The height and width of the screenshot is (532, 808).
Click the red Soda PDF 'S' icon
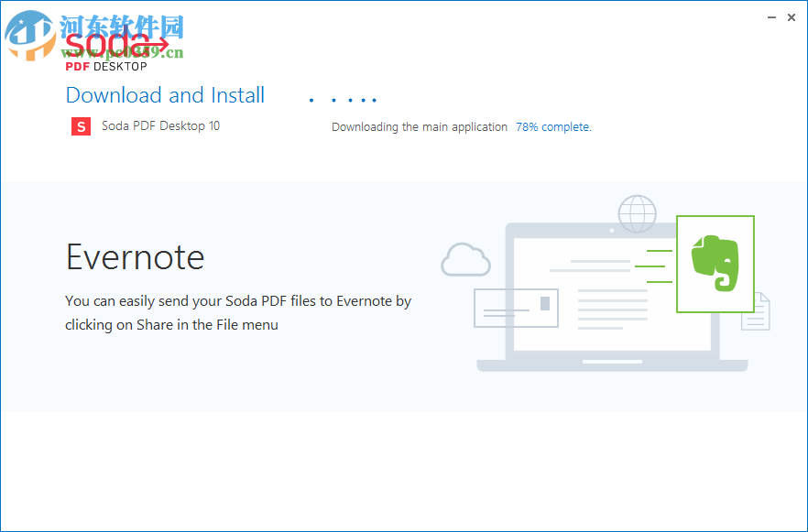click(81, 126)
